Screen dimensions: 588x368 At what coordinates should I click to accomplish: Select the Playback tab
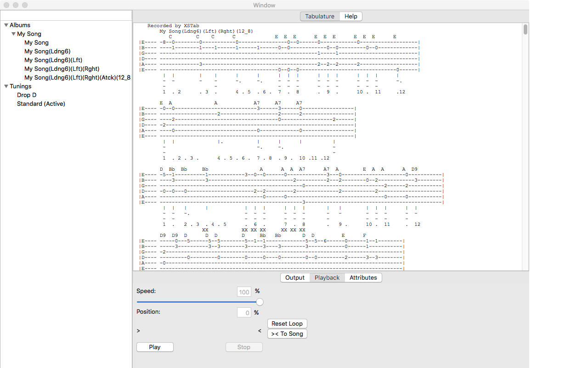tap(327, 278)
